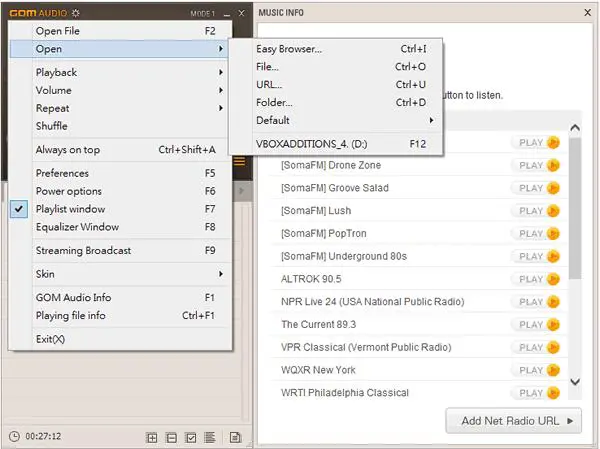Click the 00:27:12 total time text
This screenshot has width=600, height=449.
(43, 436)
